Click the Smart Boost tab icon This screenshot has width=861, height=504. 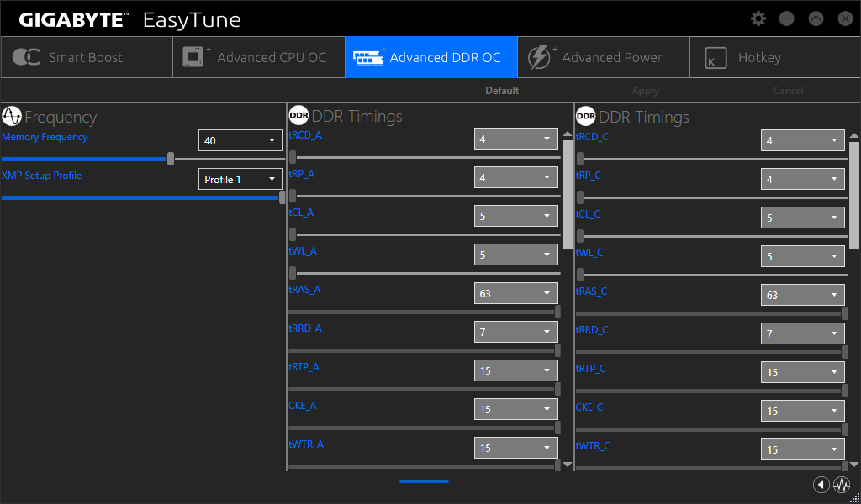point(26,57)
